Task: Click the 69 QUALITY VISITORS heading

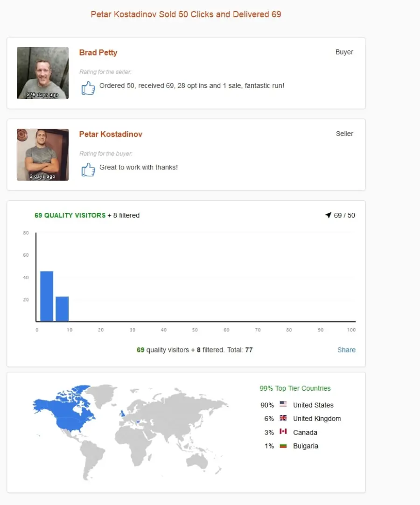Action: pos(70,215)
